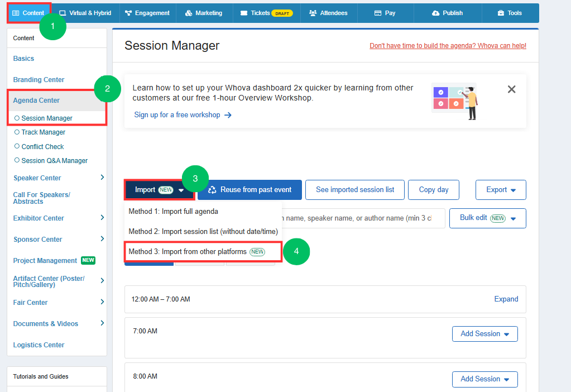
Task: Choose Method 3: Import from other platforms
Action: click(x=203, y=252)
